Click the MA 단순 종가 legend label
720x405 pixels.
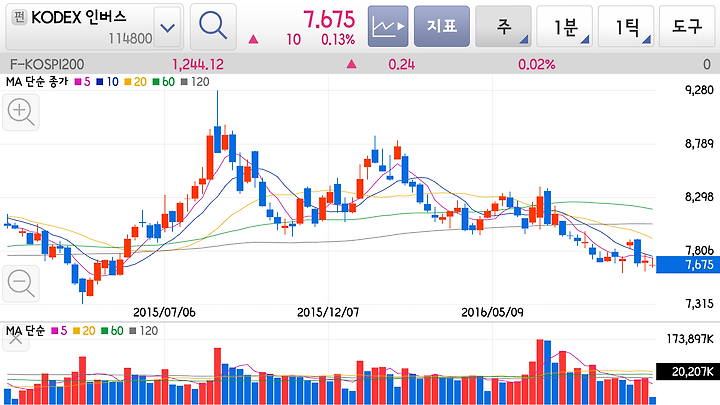[x=37, y=82]
